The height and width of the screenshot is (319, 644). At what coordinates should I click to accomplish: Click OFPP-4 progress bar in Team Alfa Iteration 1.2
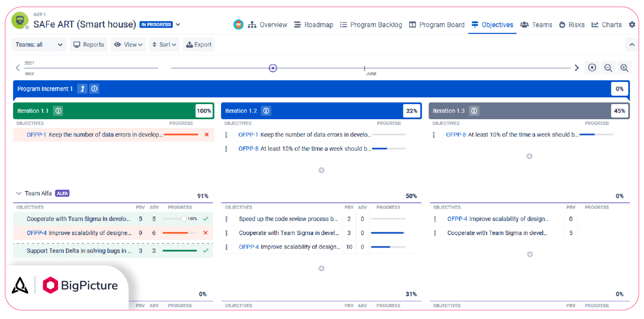pyautogui.click(x=388, y=247)
